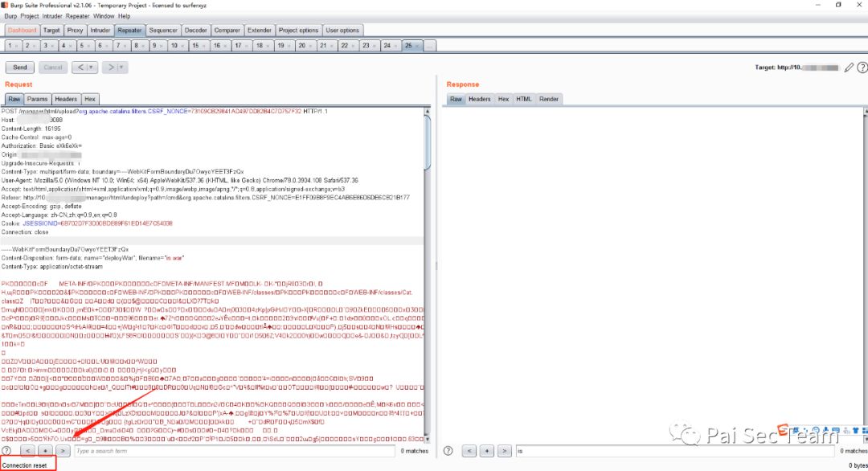Close Repeater tab 24

[x=395, y=46]
